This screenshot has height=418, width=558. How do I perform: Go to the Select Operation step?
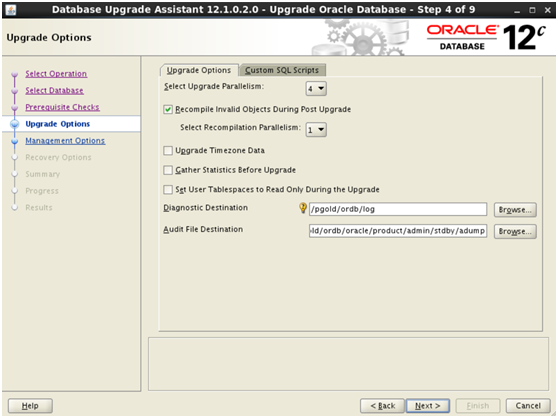(56, 74)
